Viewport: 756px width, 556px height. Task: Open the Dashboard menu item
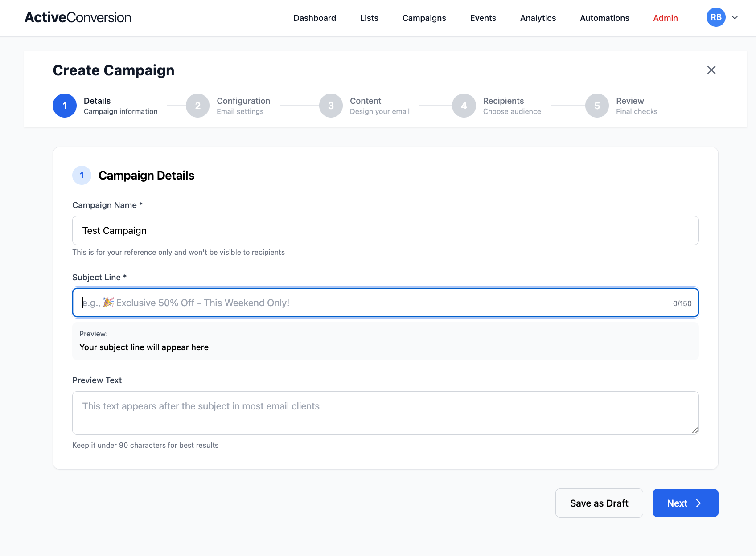tap(314, 18)
